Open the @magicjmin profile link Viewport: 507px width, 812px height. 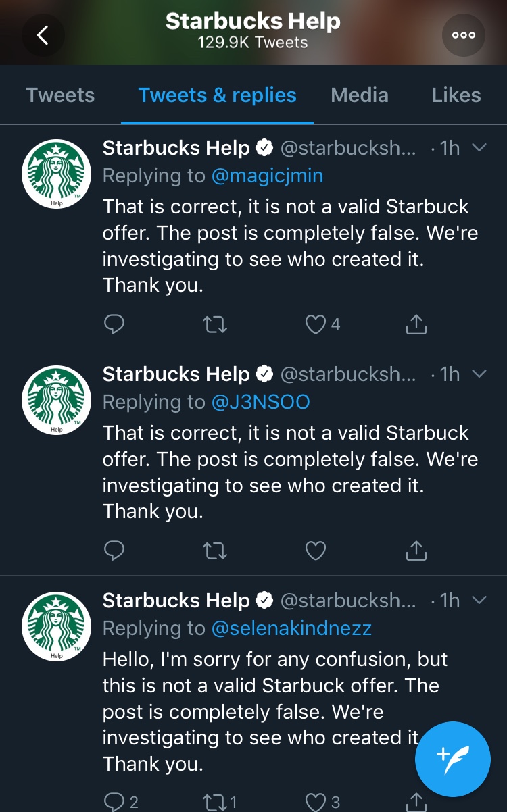click(x=267, y=176)
